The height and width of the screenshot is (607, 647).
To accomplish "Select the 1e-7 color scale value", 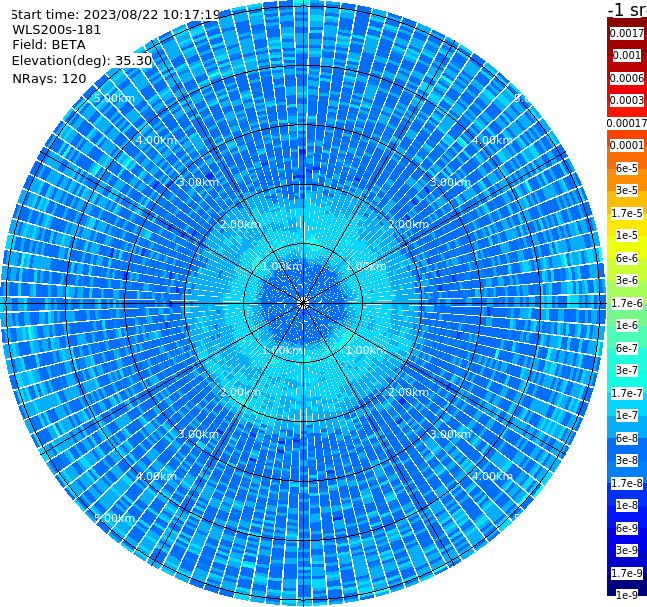I will click(627, 415).
